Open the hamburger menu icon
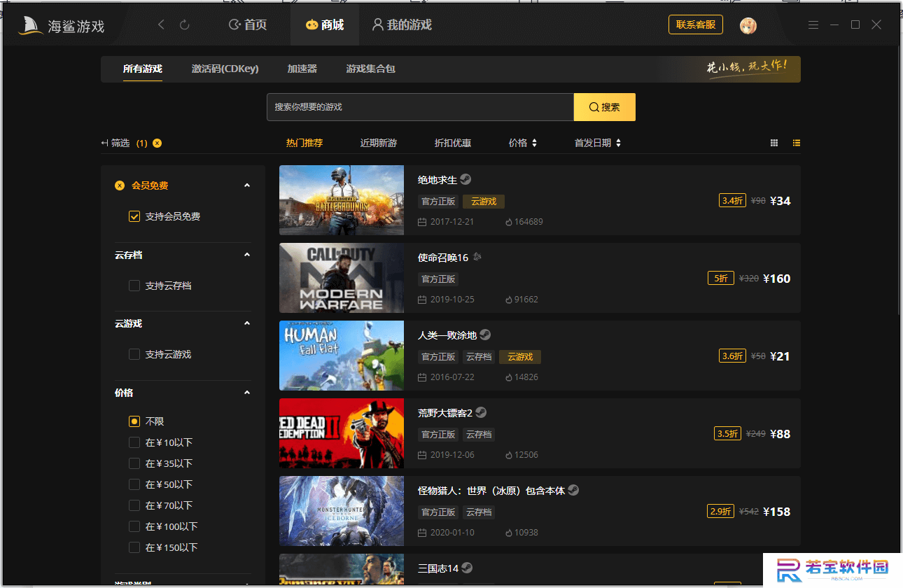903x588 pixels. click(813, 24)
